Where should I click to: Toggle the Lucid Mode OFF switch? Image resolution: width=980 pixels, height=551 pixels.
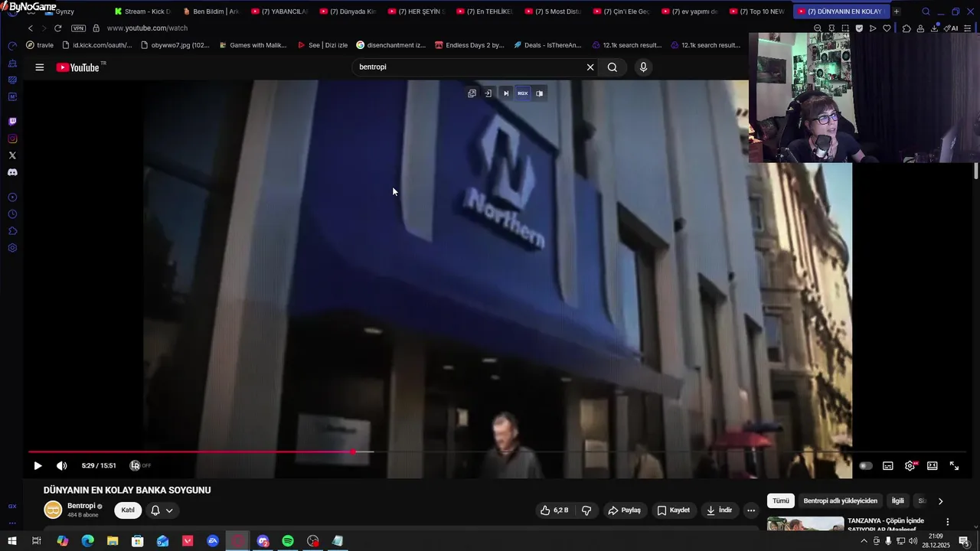(140, 465)
